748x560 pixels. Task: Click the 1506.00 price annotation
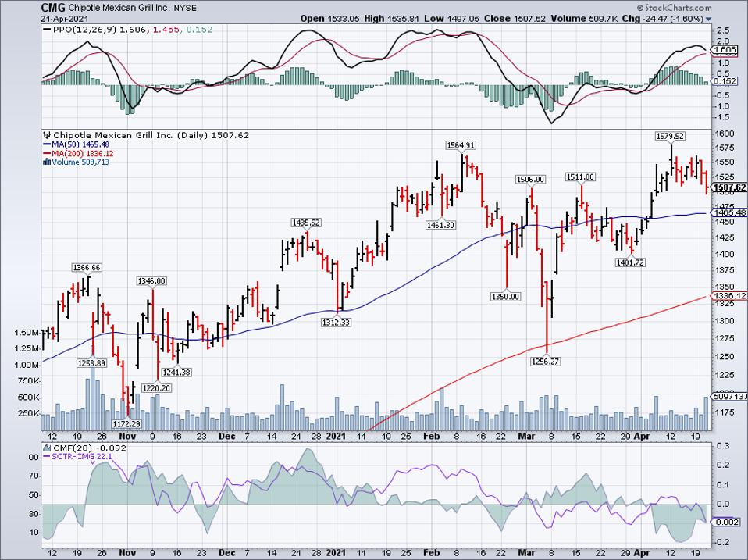click(x=530, y=180)
